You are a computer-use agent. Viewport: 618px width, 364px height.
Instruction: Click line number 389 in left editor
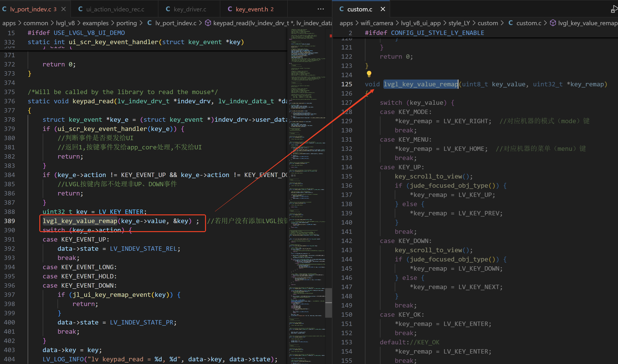(9, 221)
